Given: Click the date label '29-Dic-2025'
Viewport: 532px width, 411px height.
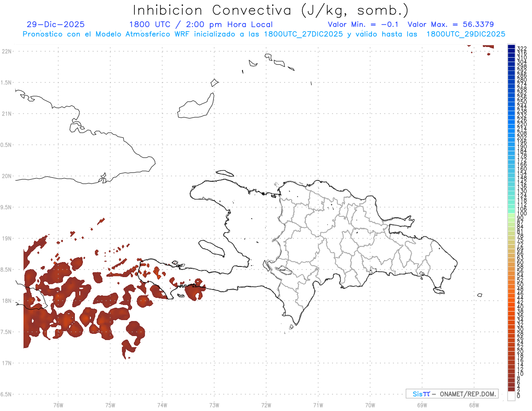Looking at the screenshot, I should coord(55,24).
